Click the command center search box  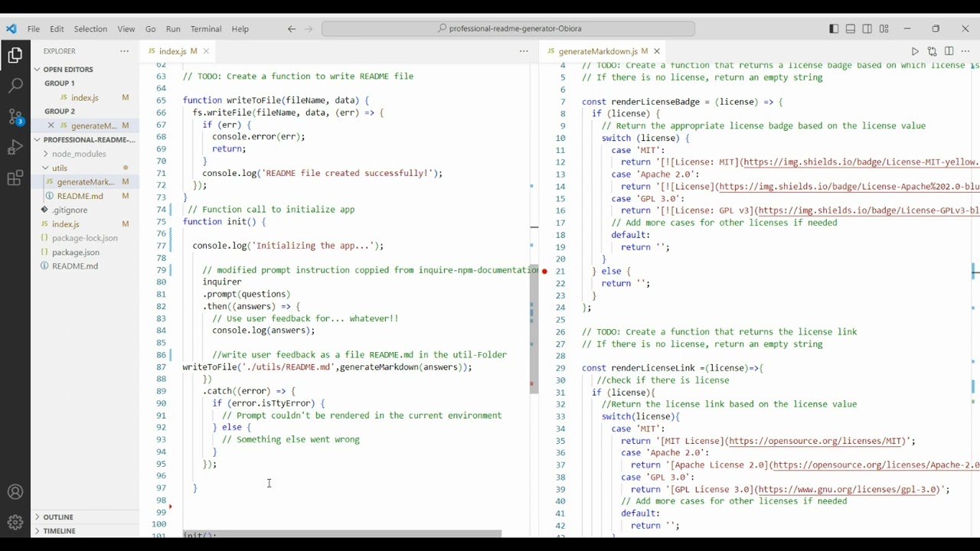pos(508,29)
